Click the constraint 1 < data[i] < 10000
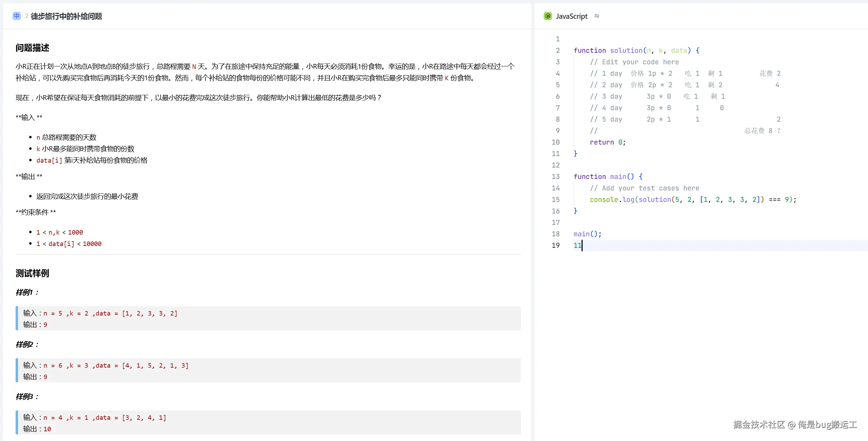The width and height of the screenshot is (868, 441). [69, 244]
